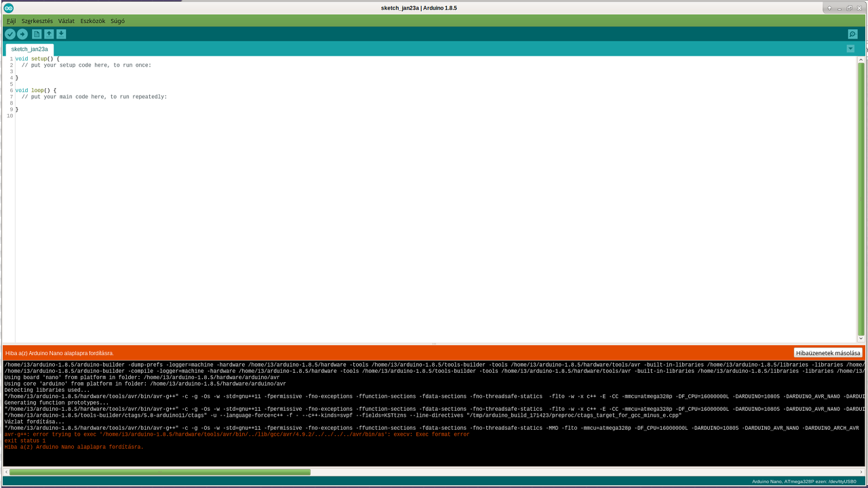The image size is (868, 488).
Task: Click line number 10 in the editor gutter
Action: coord(9,116)
